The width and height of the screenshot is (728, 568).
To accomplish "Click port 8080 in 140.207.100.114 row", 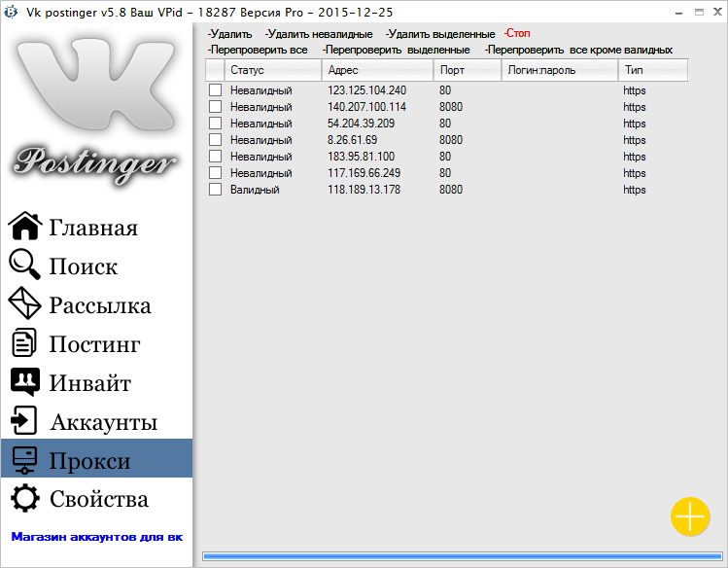I will click(x=451, y=107).
